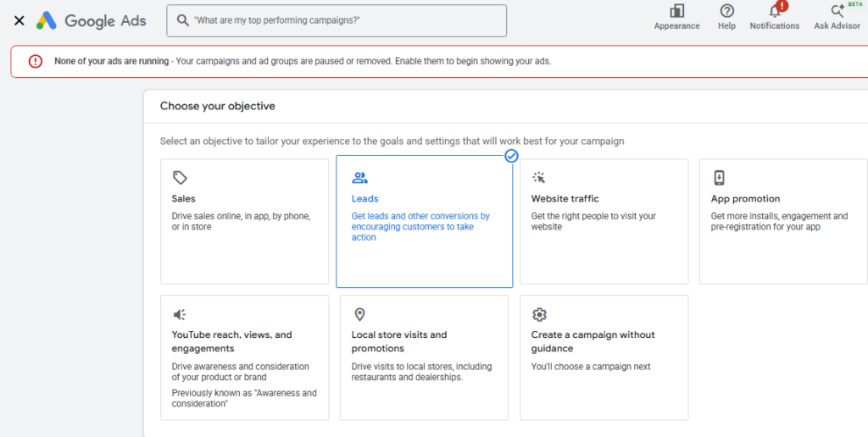Open the Appearance panel icon
Viewport: 868px width, 437px height.
[x=676, y=10]
